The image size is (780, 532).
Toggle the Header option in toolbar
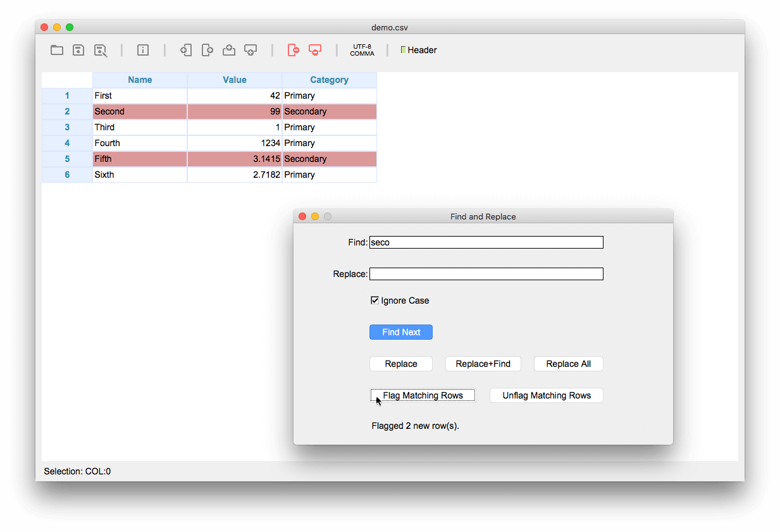(419, 50)
